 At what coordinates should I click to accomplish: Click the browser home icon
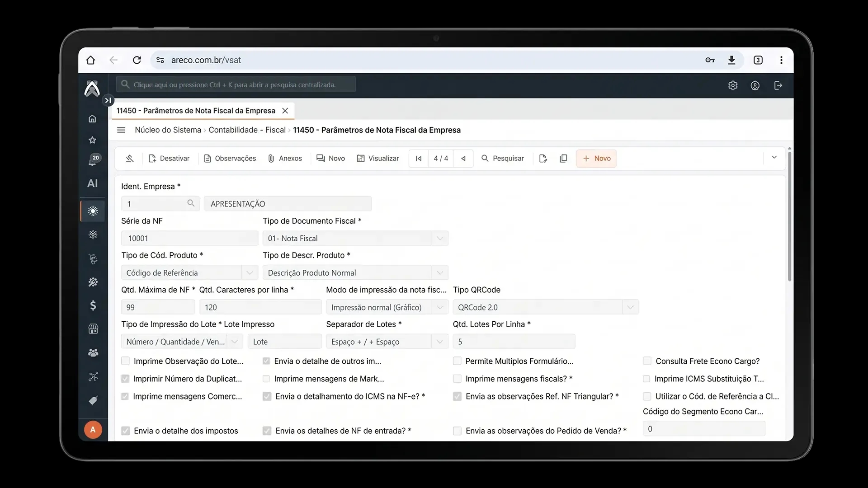tap(91, 60)
